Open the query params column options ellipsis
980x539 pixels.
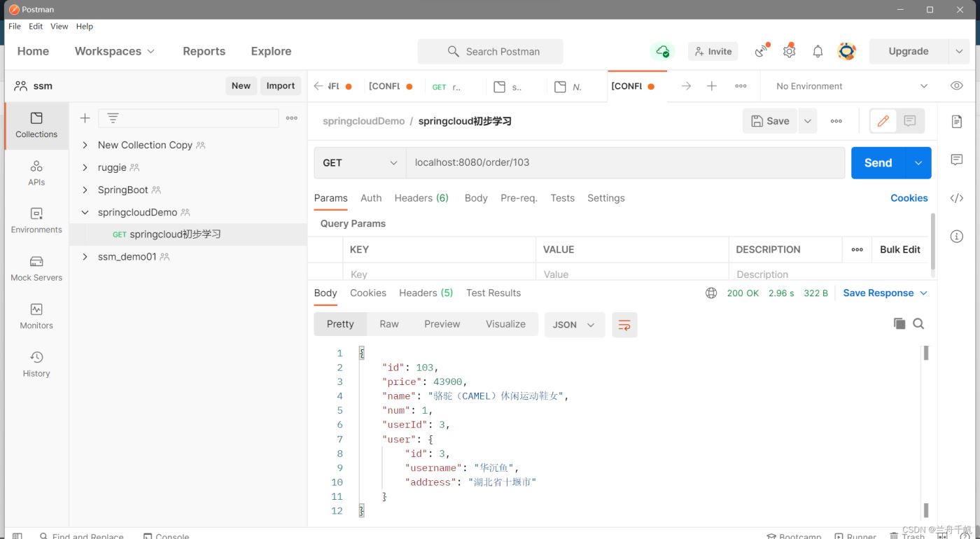pos(857,250)
